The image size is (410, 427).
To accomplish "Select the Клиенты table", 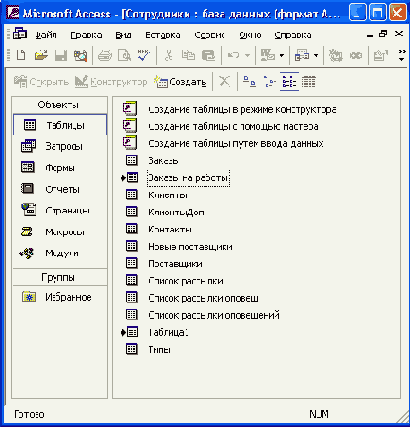I will (168, 195).
